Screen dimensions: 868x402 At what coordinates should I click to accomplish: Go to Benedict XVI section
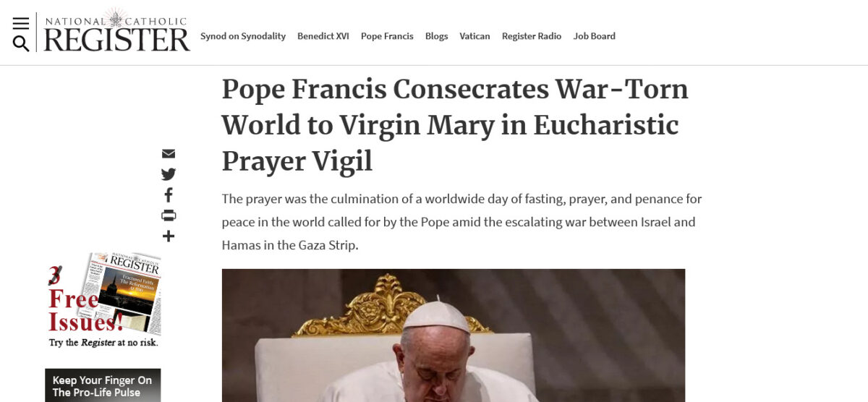(x=323, y=36)
